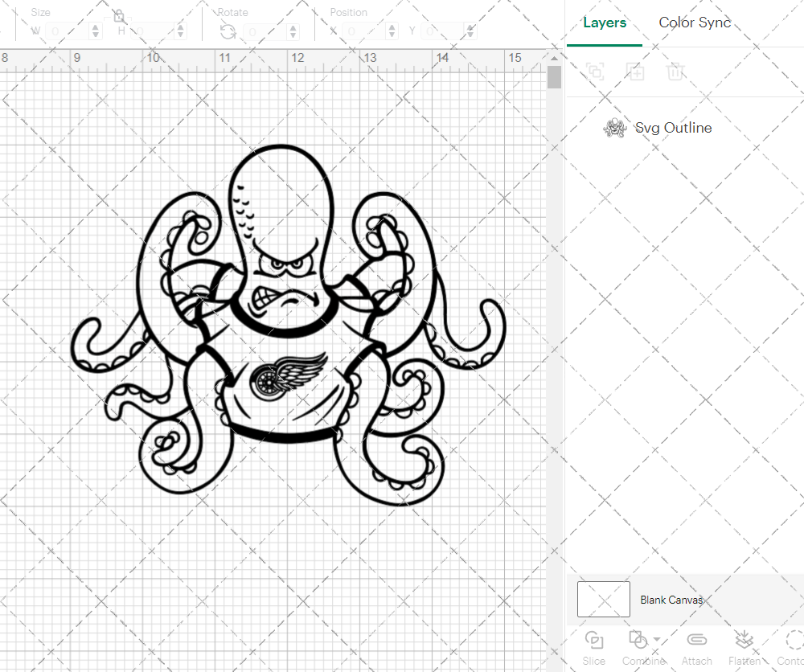The image size is (804, 672).
Task: Click the Contour icon
Action: [792, 641]
